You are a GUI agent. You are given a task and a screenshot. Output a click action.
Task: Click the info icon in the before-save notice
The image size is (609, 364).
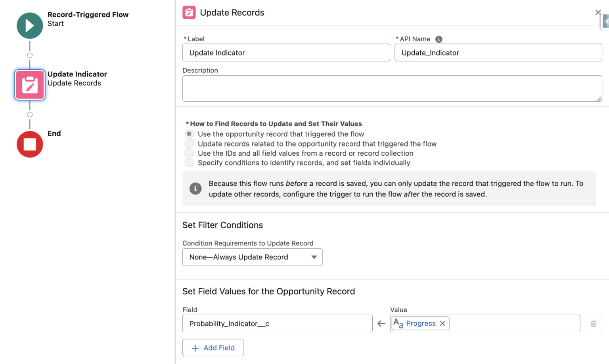(x=195, y=189)
